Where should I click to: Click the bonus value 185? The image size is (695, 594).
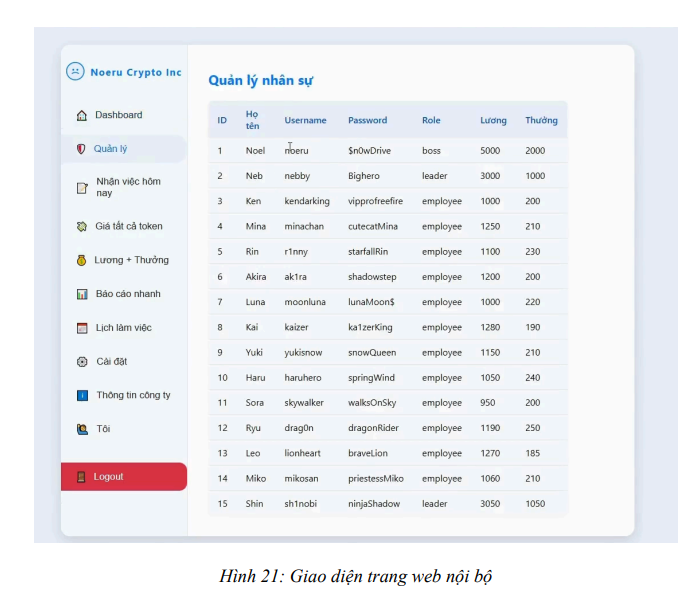point(533,453)
